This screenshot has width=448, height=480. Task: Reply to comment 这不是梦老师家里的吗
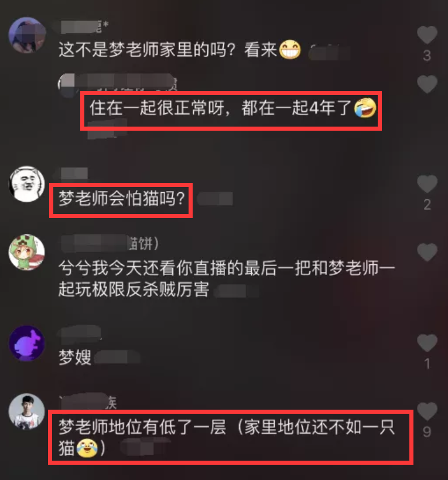tap(180, 50)
